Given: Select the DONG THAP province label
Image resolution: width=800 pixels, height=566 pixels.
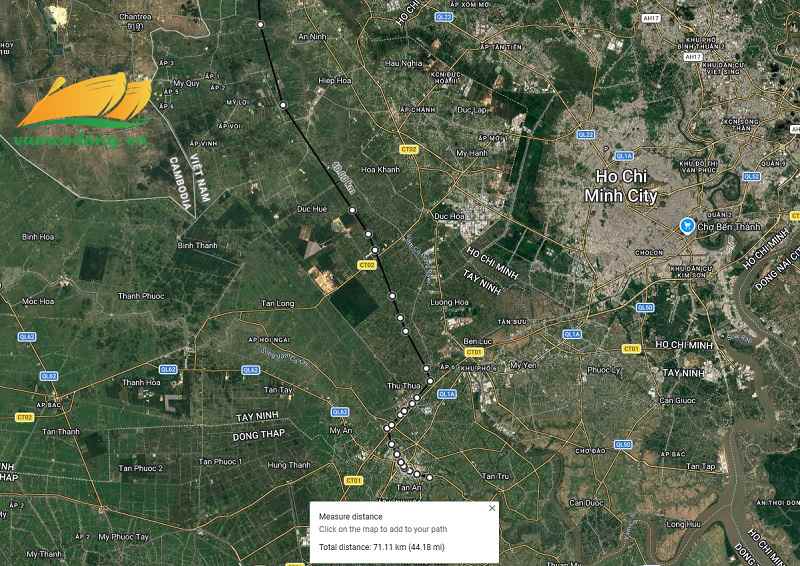Looking at the screenshot, I should coord(259,435).
